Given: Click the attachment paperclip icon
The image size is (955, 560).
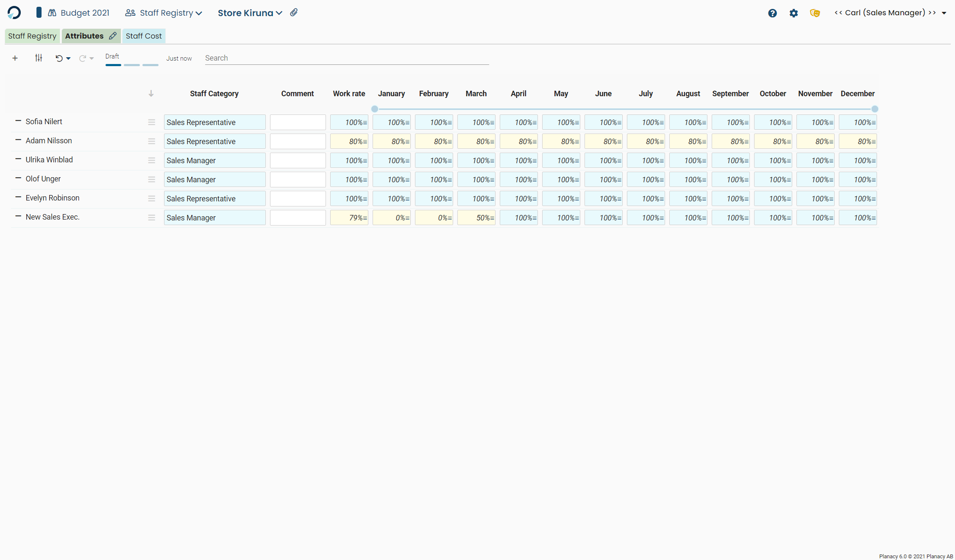Looking at the screenshot, I should [294, 13].
